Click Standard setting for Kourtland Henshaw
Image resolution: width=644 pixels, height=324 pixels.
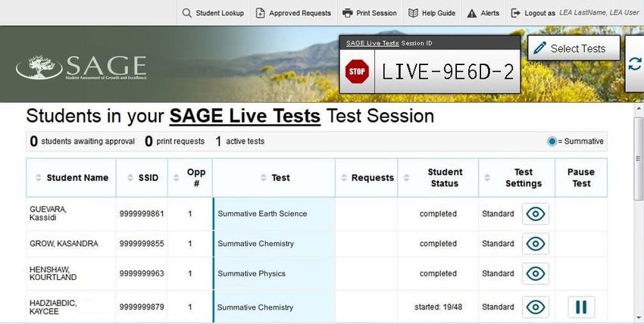[498, 273]
